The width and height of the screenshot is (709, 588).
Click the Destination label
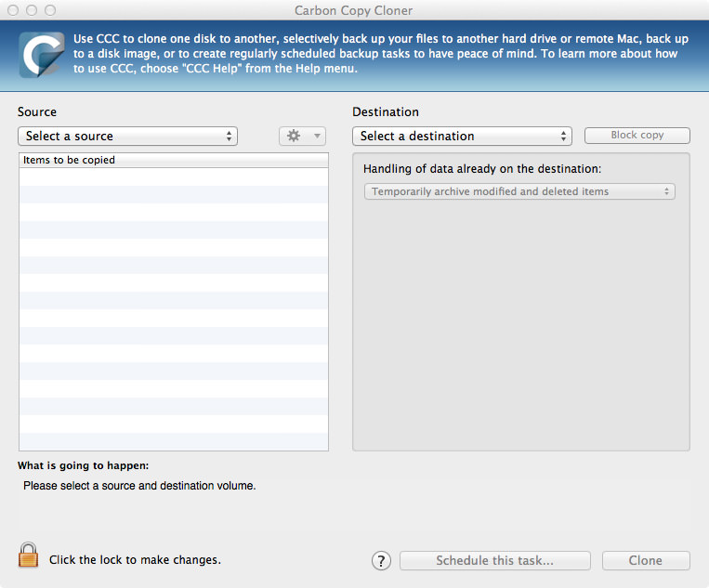[386, 111]
